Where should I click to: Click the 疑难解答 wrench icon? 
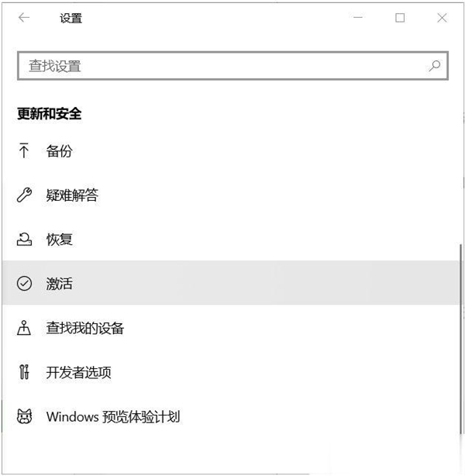point(24,195)
